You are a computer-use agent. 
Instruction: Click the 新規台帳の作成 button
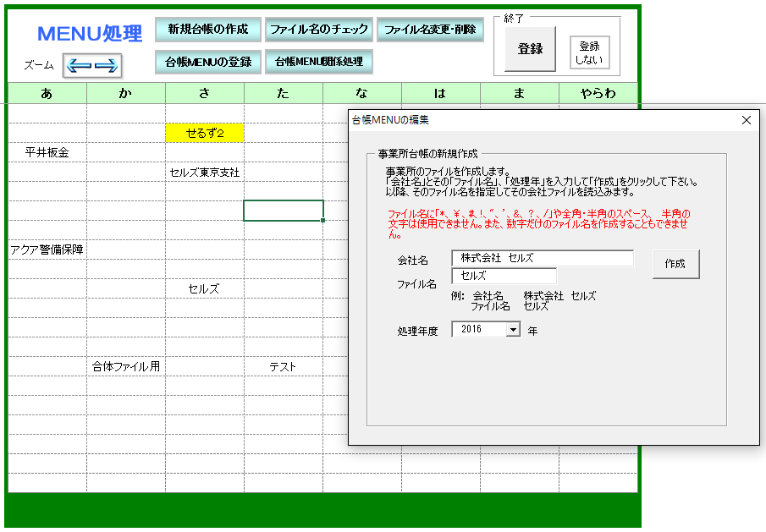[x=208, y=30]
